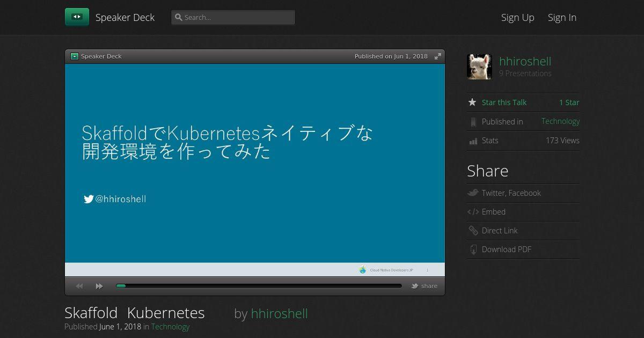Click the code brackets Embed icon

click(473, 212)
